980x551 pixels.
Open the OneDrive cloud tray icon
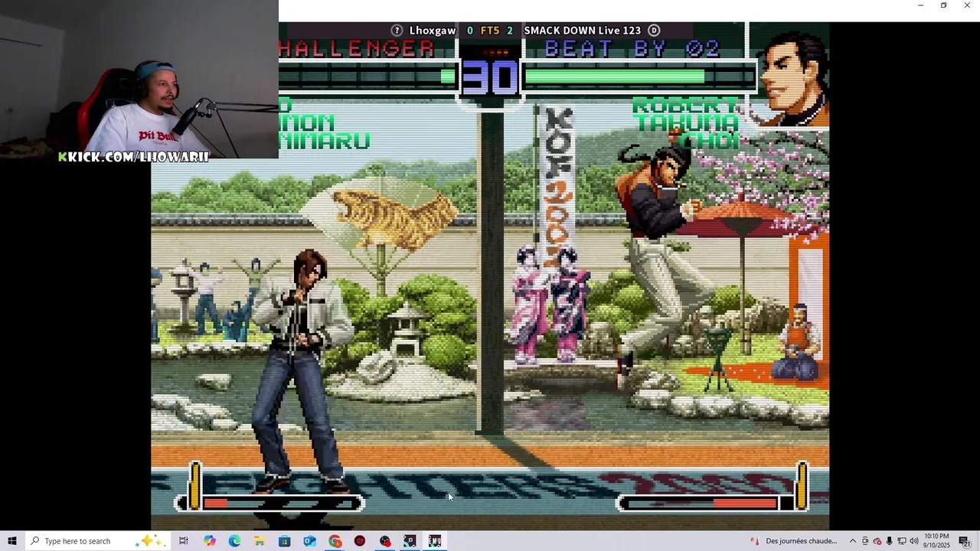point(877,541)
